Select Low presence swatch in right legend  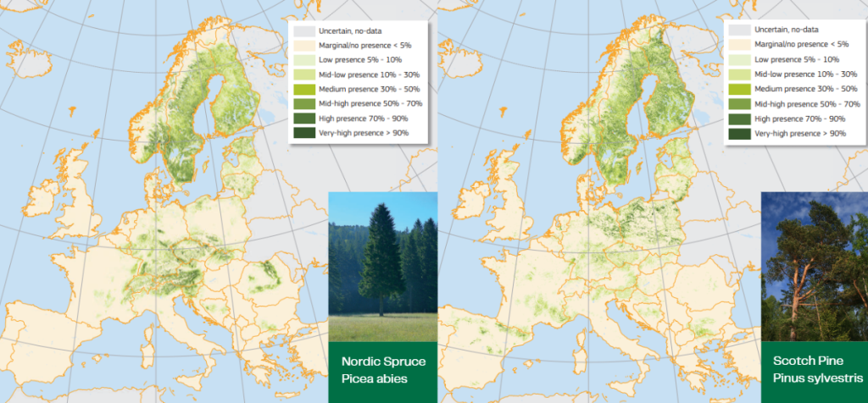pyautogui.click(x=739, y=60)
